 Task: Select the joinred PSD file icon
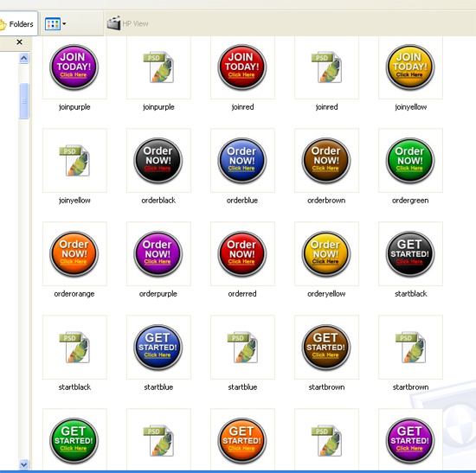(x=326, y=67)
